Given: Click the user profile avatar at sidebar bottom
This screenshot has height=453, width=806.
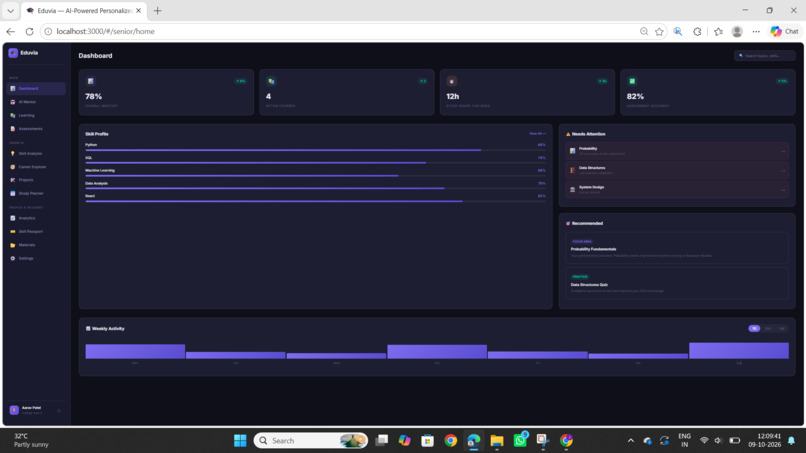Looking at the screenshot, I should [x=14, y=410].
